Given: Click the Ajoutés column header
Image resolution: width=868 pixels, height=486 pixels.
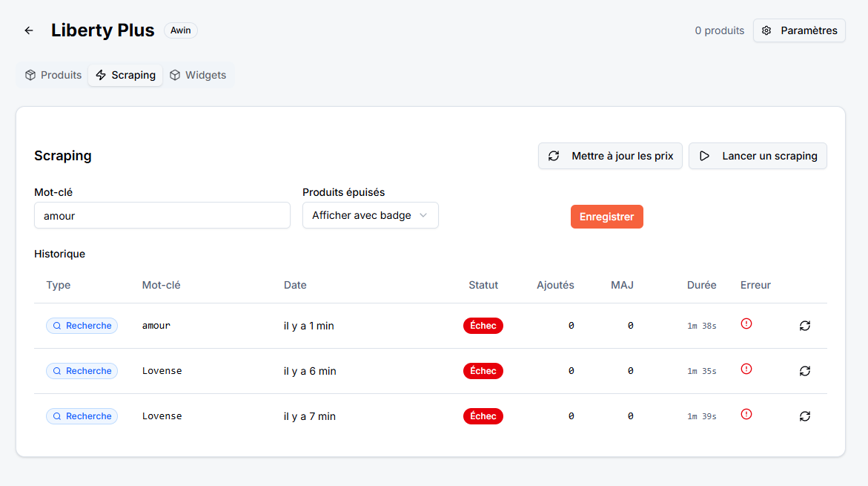Looking at the screenshot, I should point(555,285).
